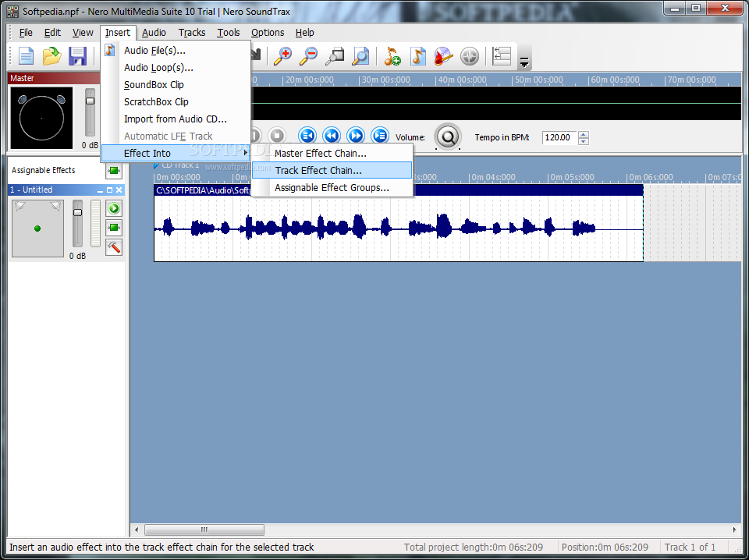This screenshot has width=749, height=560.
Task: Save the project with the floppy disk icon
Action: [x=77, y=56]
